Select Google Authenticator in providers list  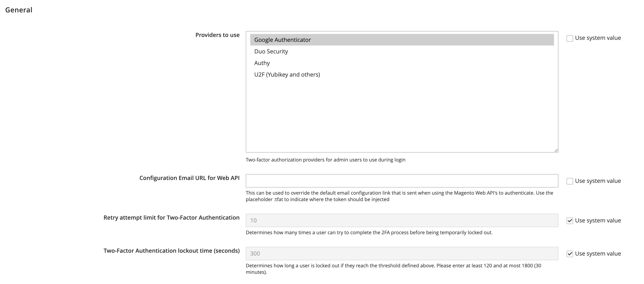click(x=283, y=40)
